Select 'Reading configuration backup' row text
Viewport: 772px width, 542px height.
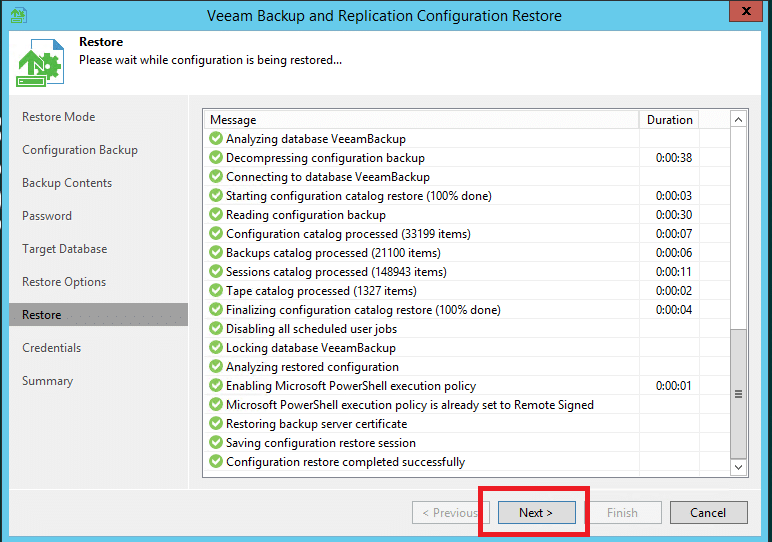click(x=306, y=215)
